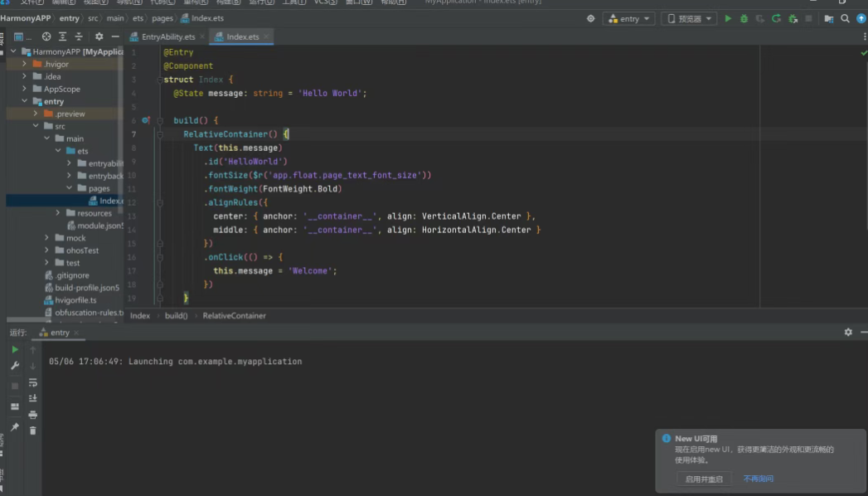Open the 预览器 device dropdown

(689, 18)
